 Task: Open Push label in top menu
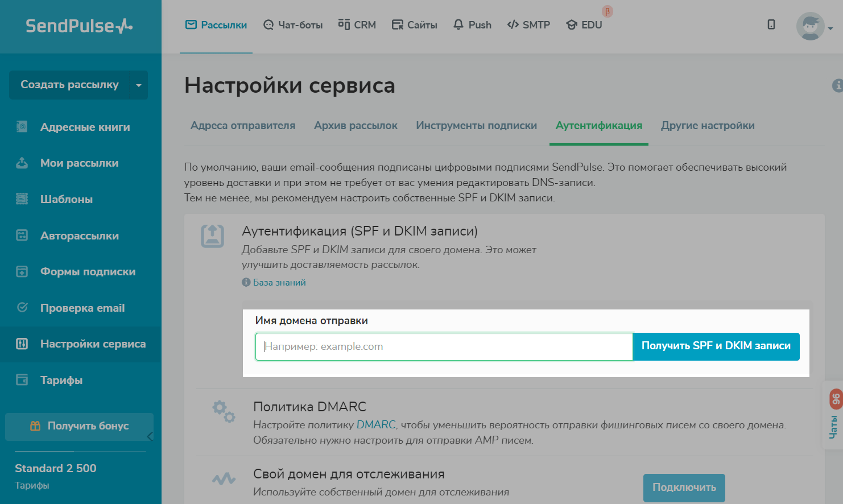coord(480,25)
